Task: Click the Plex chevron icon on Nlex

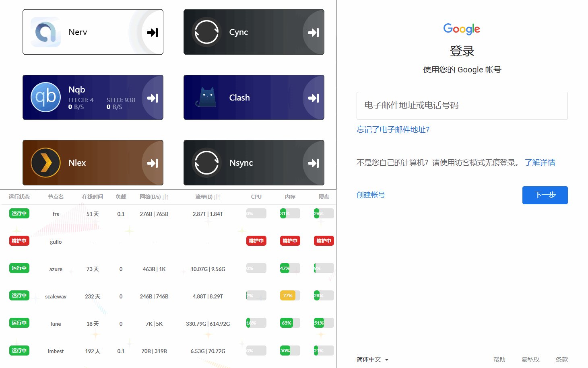Action: tap(45, 163)
